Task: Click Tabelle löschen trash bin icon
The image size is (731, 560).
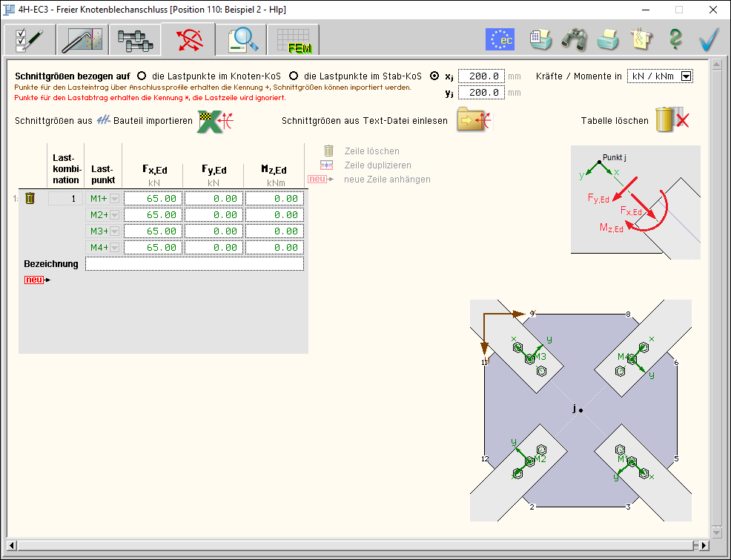Action: (672, 121)
